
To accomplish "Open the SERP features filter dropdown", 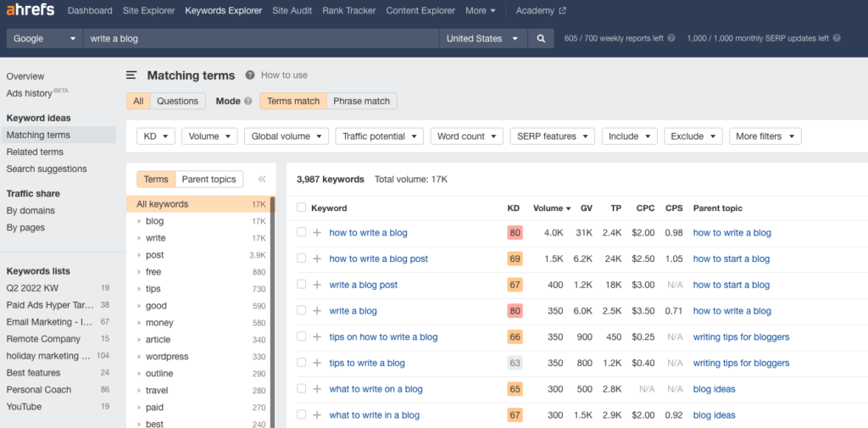I will click(x=552, y=136).
